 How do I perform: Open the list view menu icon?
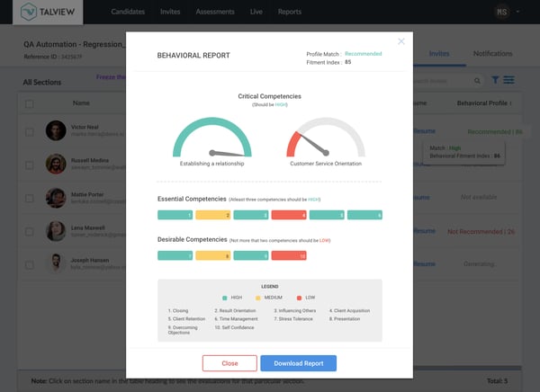click(508, 80)
